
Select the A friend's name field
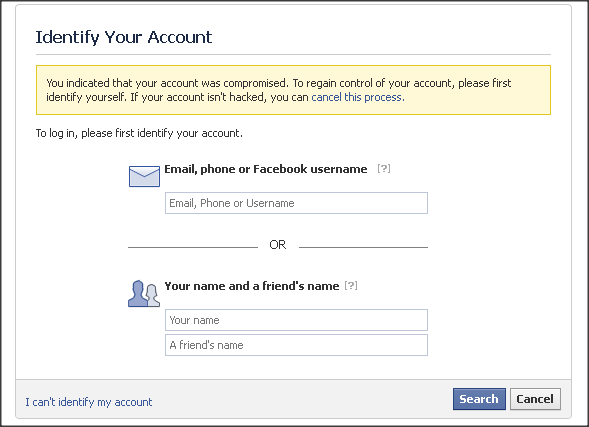[296, 345]
